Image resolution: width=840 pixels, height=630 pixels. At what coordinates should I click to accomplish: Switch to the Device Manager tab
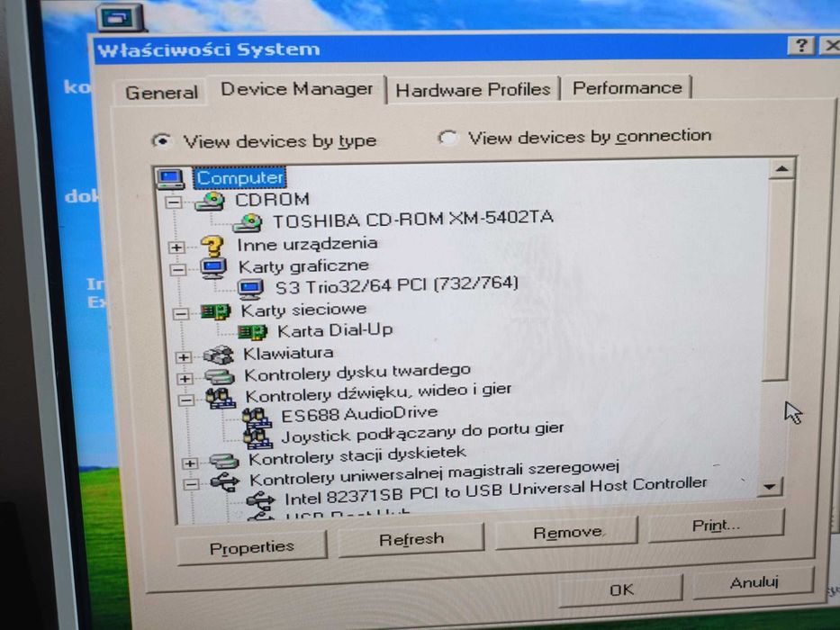click(297, 89)
